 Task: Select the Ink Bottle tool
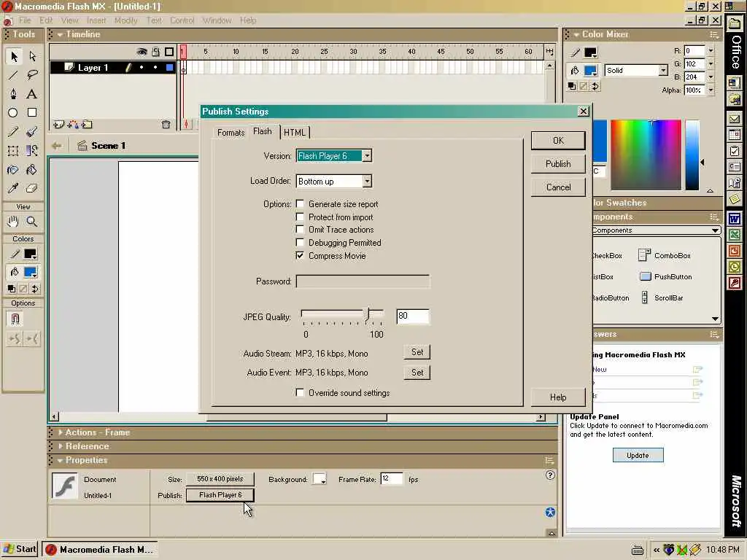pos(13,169)
